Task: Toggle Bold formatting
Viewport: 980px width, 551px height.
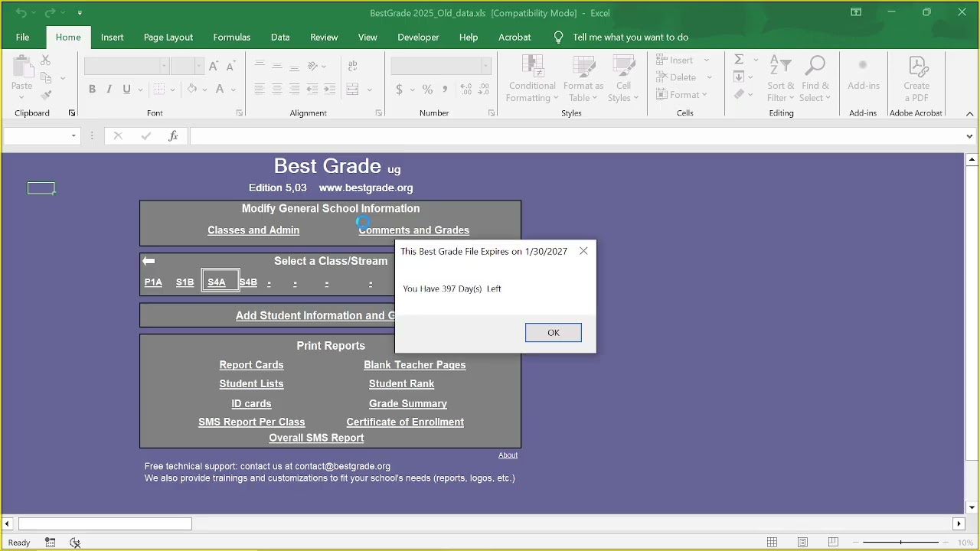Action: 92,90
